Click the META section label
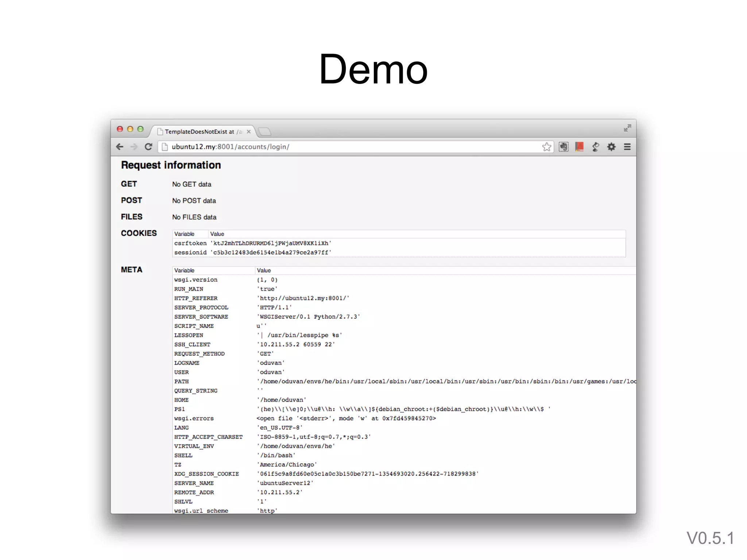 tap(132, 270)
